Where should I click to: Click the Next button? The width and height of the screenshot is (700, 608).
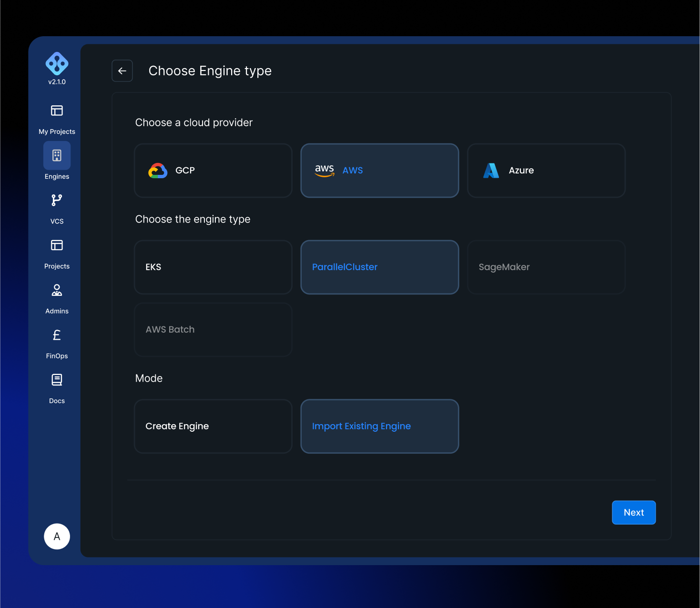[x=634, y=513]
